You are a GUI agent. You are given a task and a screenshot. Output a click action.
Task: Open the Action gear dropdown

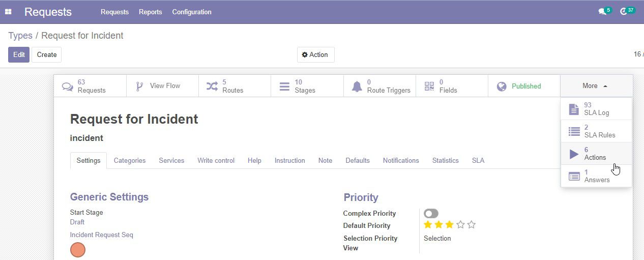pos(315,54)
